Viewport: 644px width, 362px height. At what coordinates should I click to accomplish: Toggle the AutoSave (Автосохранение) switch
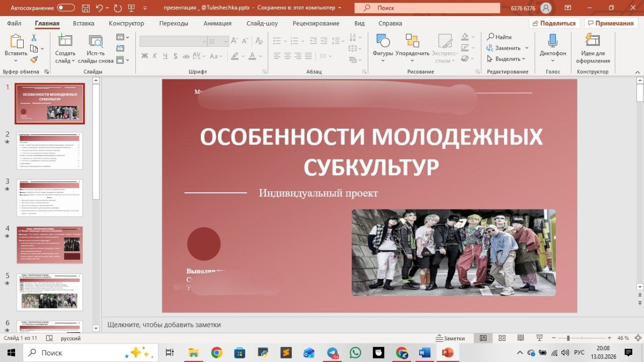tap(66, 8)
